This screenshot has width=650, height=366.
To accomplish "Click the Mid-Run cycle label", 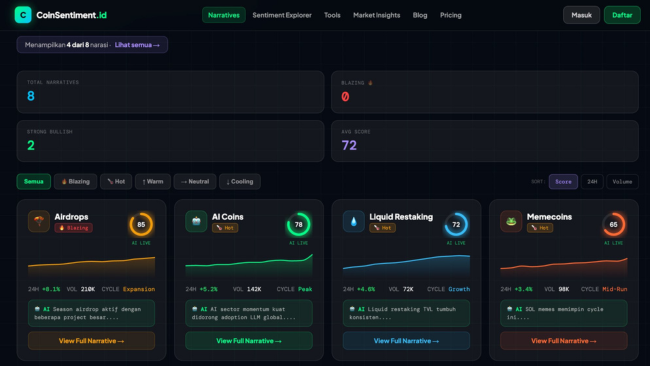I will (x=615, y=289).
